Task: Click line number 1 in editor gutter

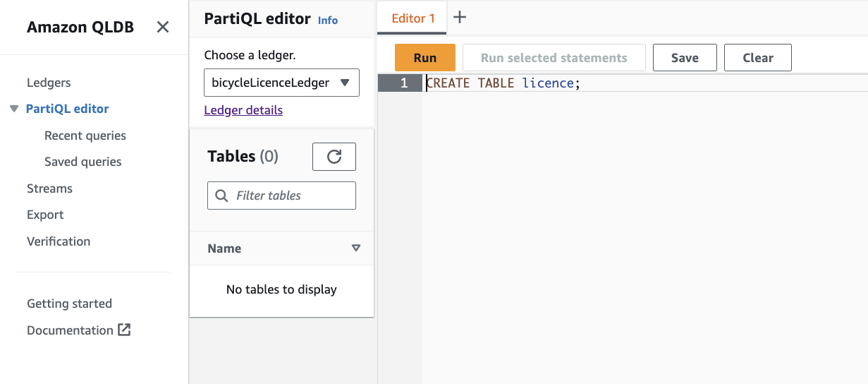Action: pos(404,83)
